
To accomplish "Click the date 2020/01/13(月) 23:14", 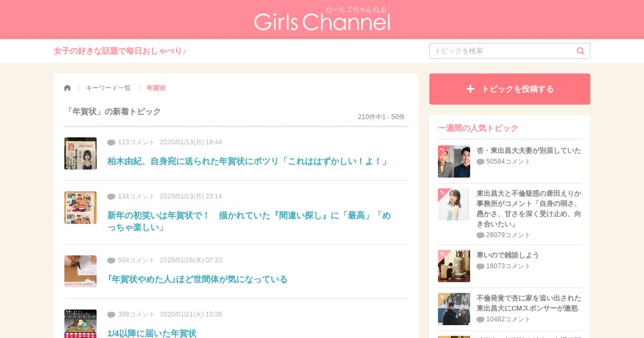I will point(191,196).
